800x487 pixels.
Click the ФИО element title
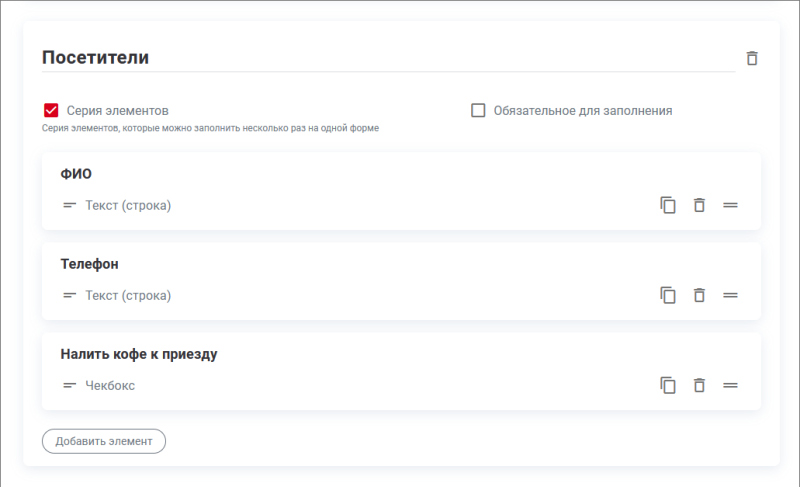click(x=77, y=174)
